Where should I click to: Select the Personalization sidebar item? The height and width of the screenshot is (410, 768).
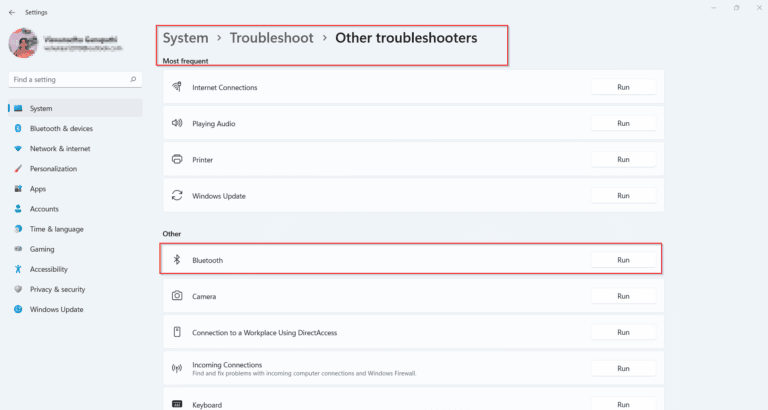(53, 169)
